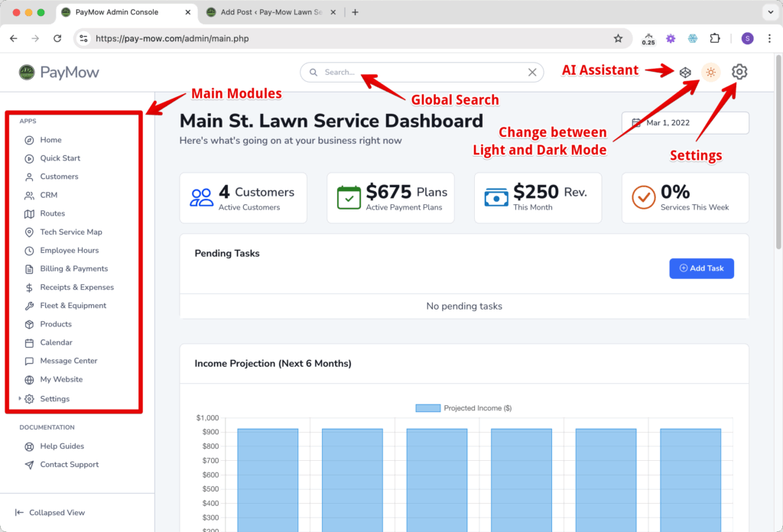783x532 pixels.
Task: Click the first projected income bar
Action: point(268,480)
